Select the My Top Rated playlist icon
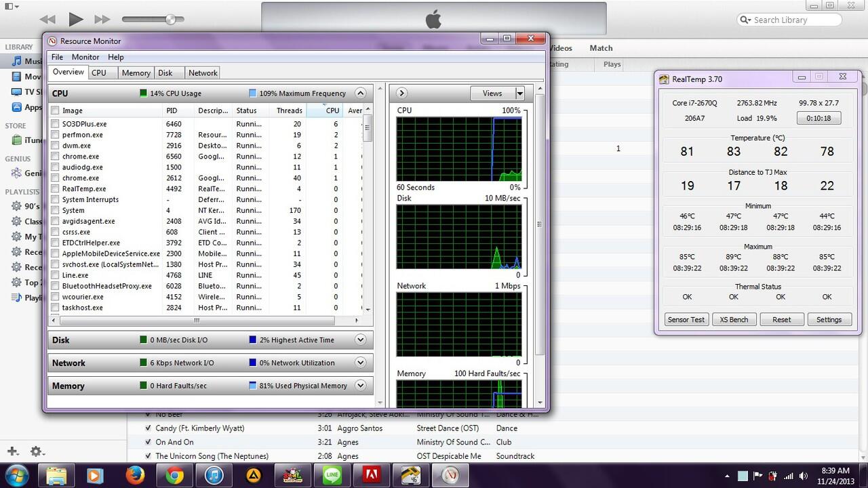The image size is (868, 488). tap(17, 237)
